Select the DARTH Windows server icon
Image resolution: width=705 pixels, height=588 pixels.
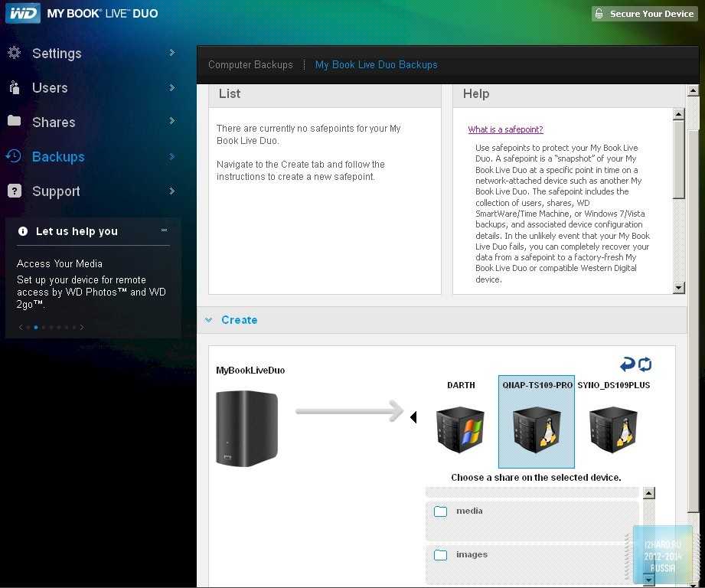click(x=460, y=429)
